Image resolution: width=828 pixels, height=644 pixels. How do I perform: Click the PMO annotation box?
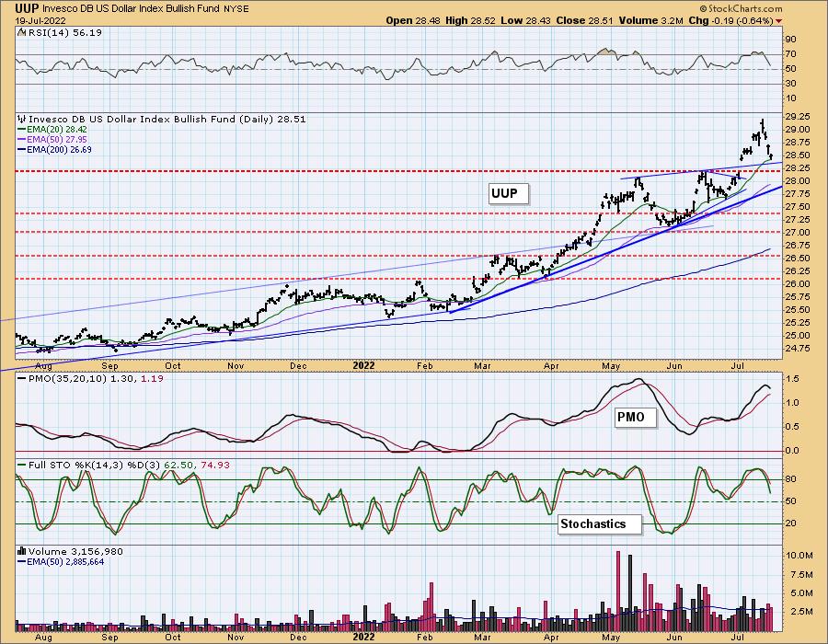click(x=635, y=418)
